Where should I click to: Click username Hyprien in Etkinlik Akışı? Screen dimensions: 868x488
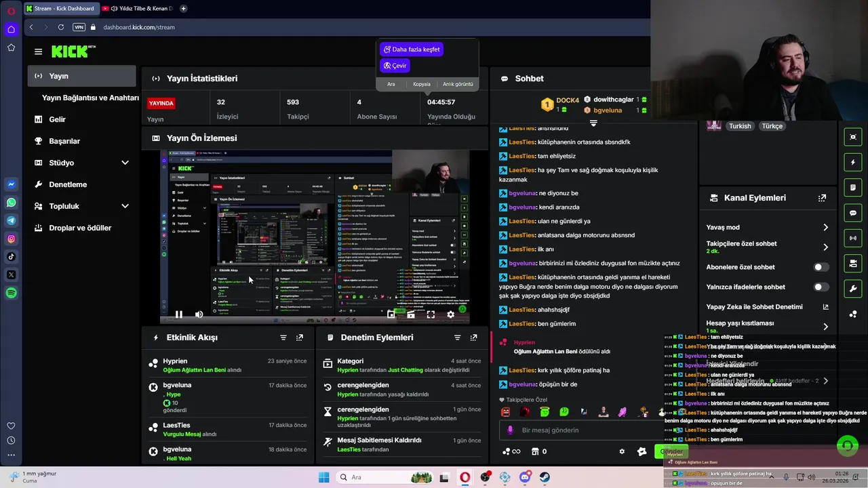pyautogui.click(x=175, y=361)
